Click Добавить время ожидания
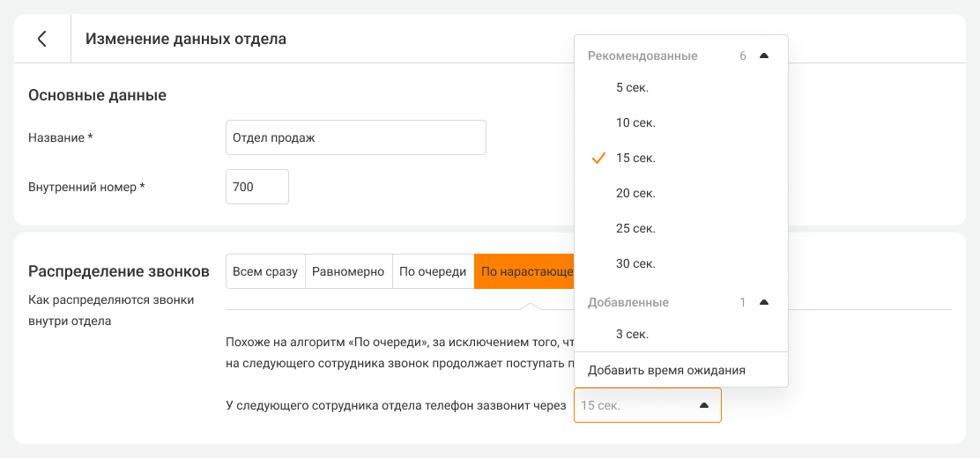Screen dimensions: 980x458 (666, 370)
